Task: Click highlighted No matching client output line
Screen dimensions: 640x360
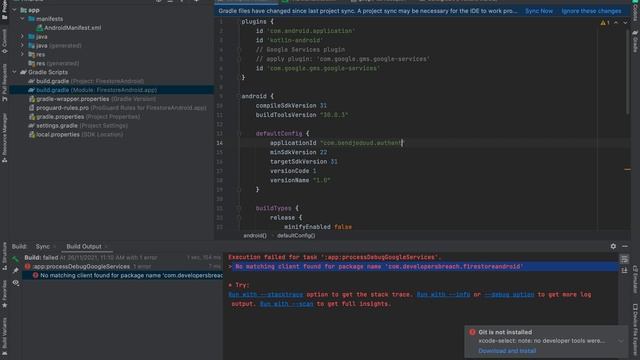Action: click(x=422, y=267)
